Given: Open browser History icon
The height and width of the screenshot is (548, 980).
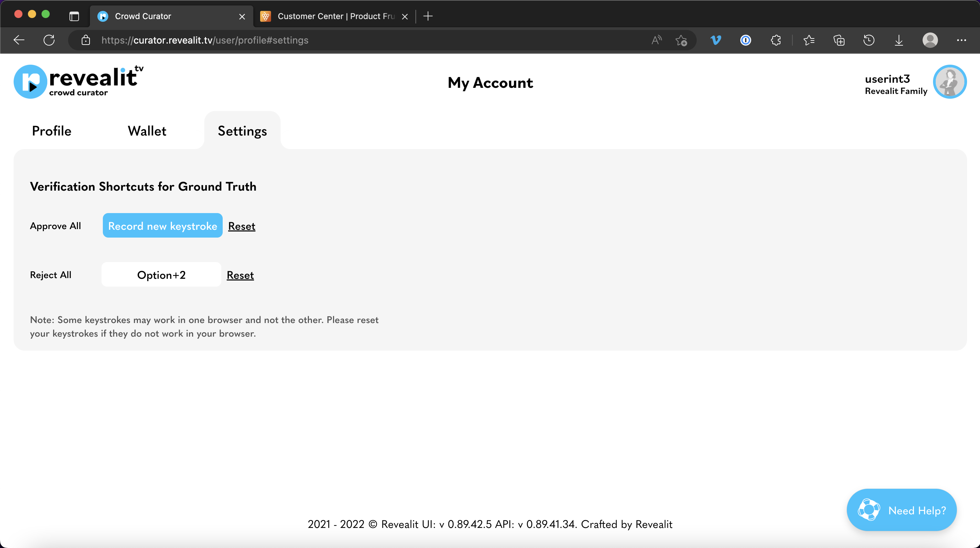Looking at the screenshot, I should pyautogui.click(x=869, y=40).
